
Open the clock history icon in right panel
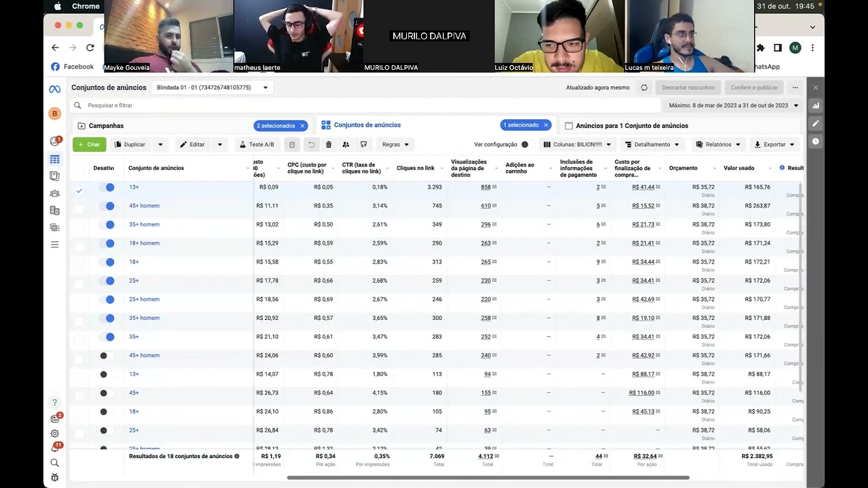pyautogui.click(x=816, y=141)
